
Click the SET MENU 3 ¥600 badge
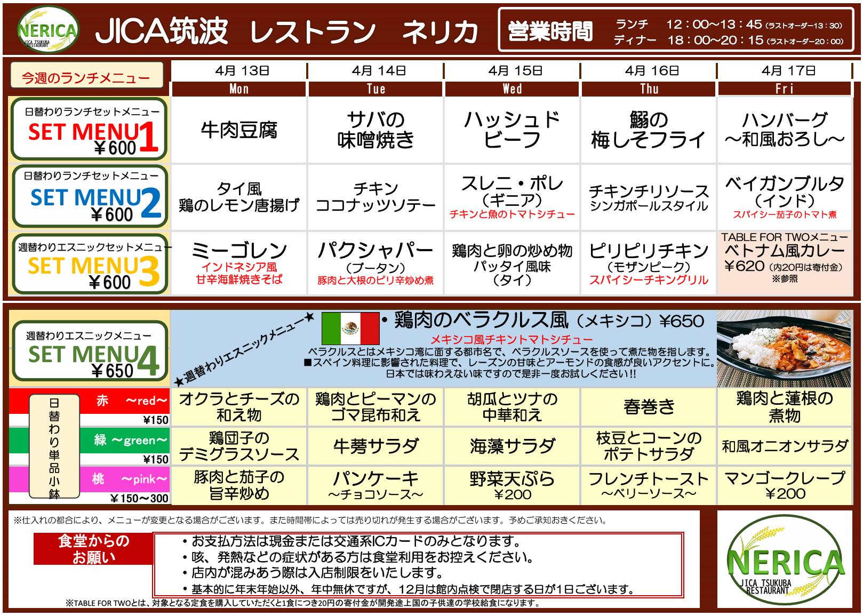click(x=90, y=264)
